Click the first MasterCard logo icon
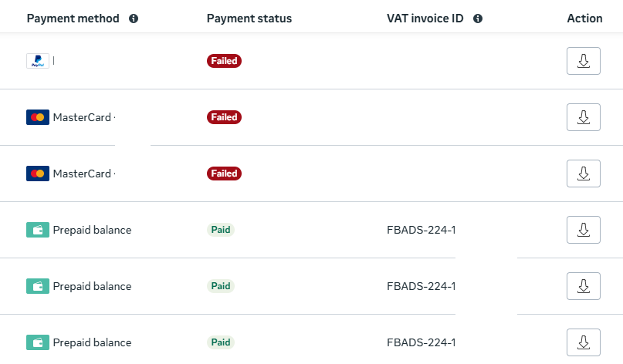The height and width of the screenshot is (364, 623). (38, 117)
